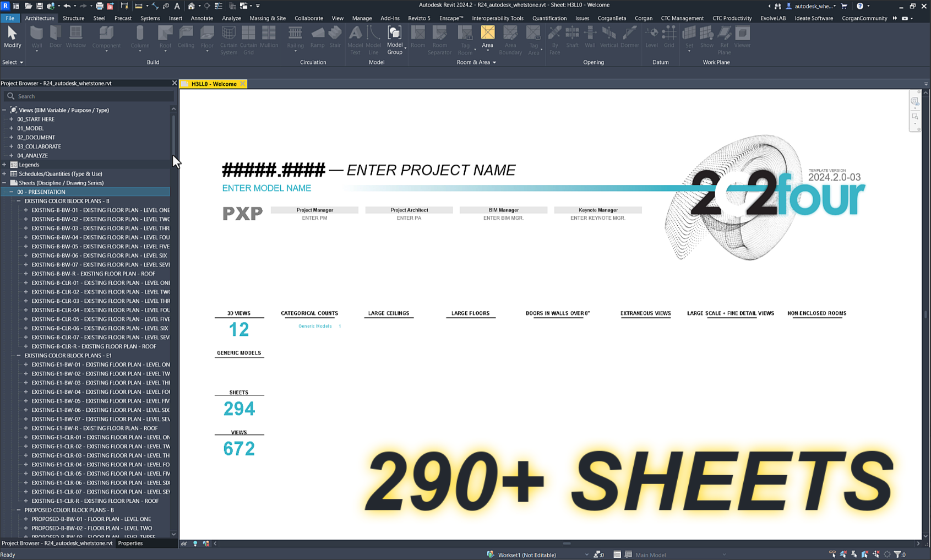Toggle Drag Elements on Selection in status bar
The width and height of the screenshot is (931, 560).
876,554
